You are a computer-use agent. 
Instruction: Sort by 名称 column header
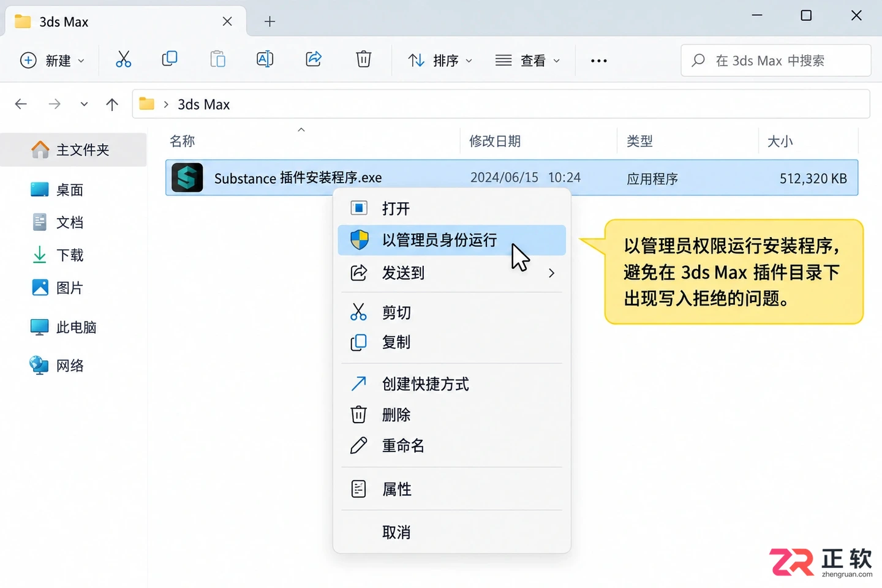(x=183, y=141)
